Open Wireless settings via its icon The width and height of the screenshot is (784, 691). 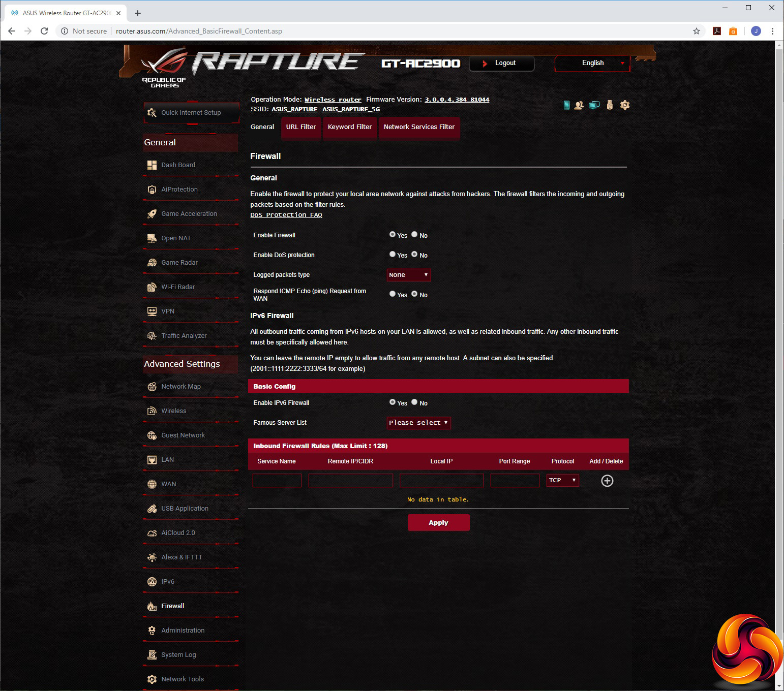pyautogui.click(x=152, y=411)
